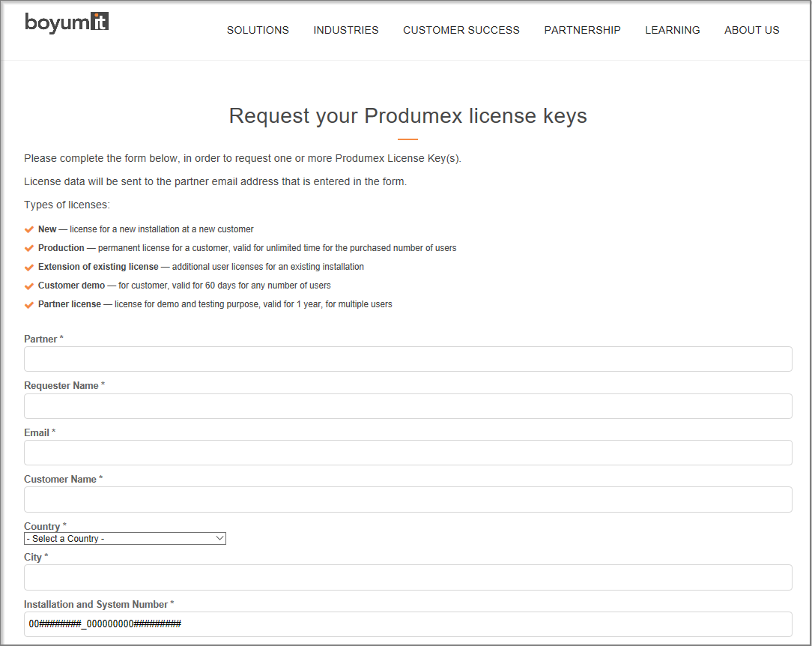The image size is (812, 646).
Task: Navigate to CUSTOMER SUCCESS
Action: [x=461, y=30]
